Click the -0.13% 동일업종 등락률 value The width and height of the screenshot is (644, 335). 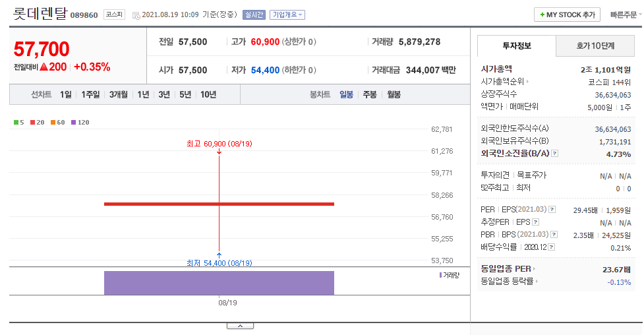[x=619, y=282]
